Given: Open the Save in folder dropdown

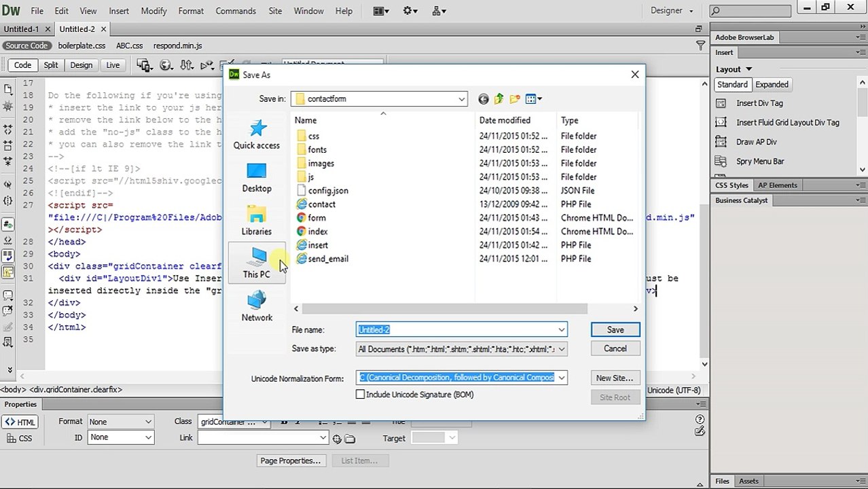Looking at the screenshot, I should (x=462, y=99).
